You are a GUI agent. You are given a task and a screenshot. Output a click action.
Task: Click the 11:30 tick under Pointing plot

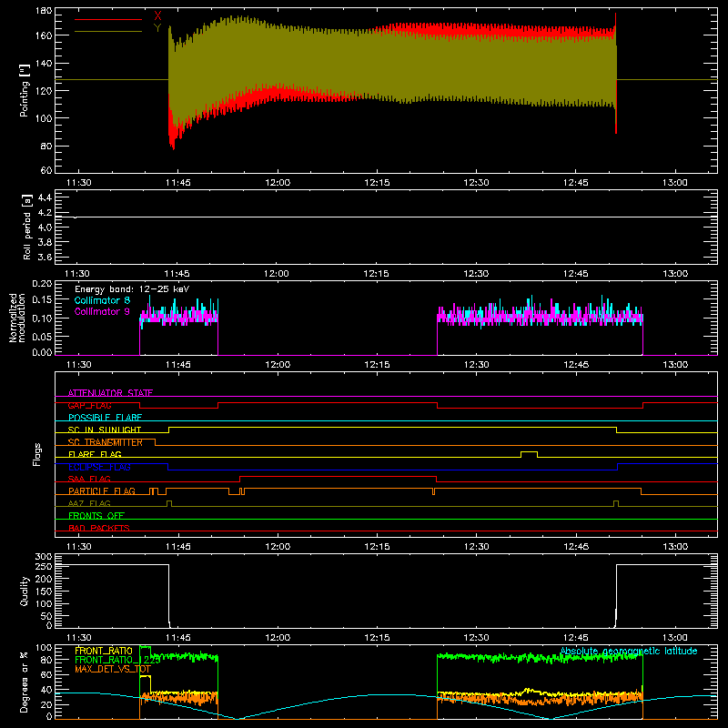pos(78,183)
